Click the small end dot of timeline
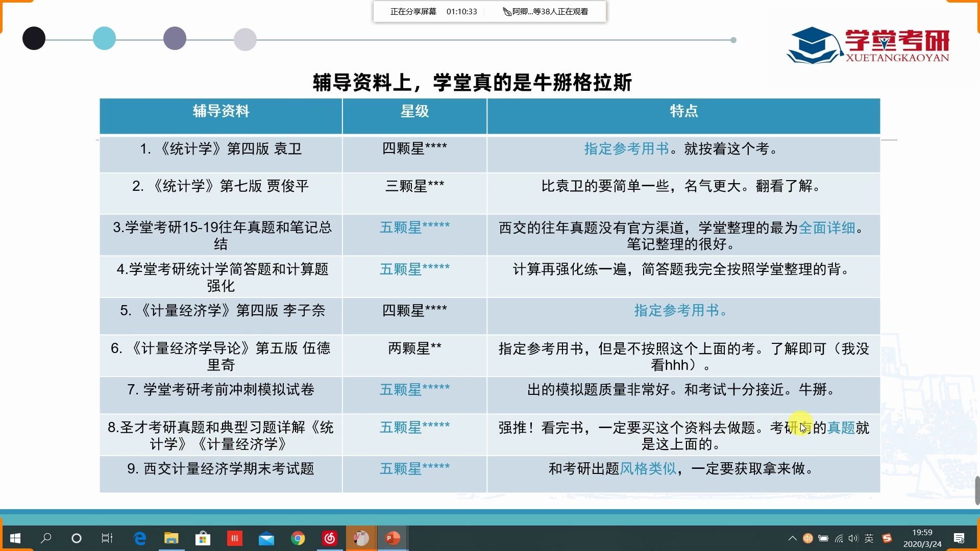The image size is (980, 551). pyautogui.click(x=733, y=40)
